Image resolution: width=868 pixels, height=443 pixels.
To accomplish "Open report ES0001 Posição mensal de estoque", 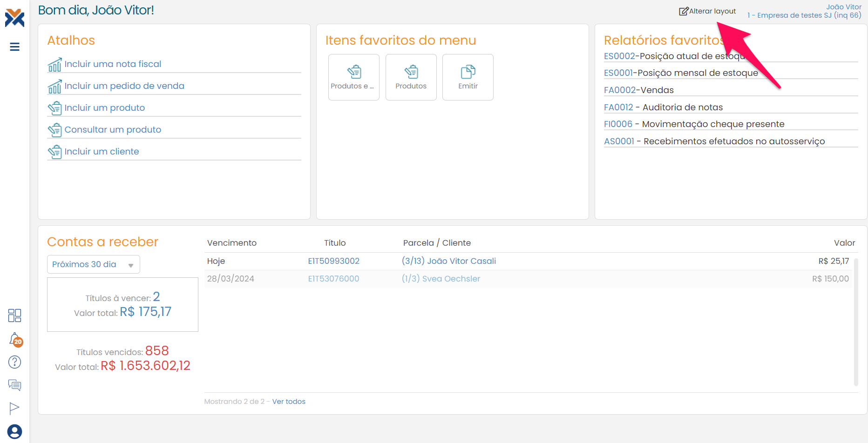I will click(x=681, y=73).
